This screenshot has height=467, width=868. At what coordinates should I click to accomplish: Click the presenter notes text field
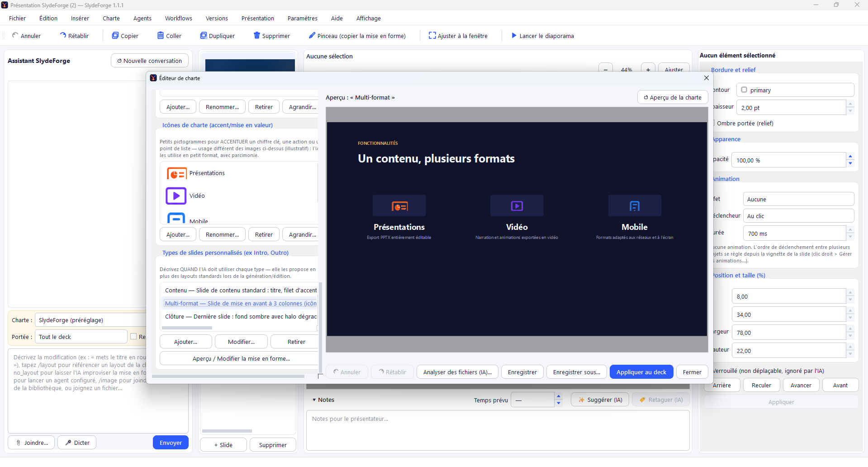pyautogui.click(x=498, y=430)
